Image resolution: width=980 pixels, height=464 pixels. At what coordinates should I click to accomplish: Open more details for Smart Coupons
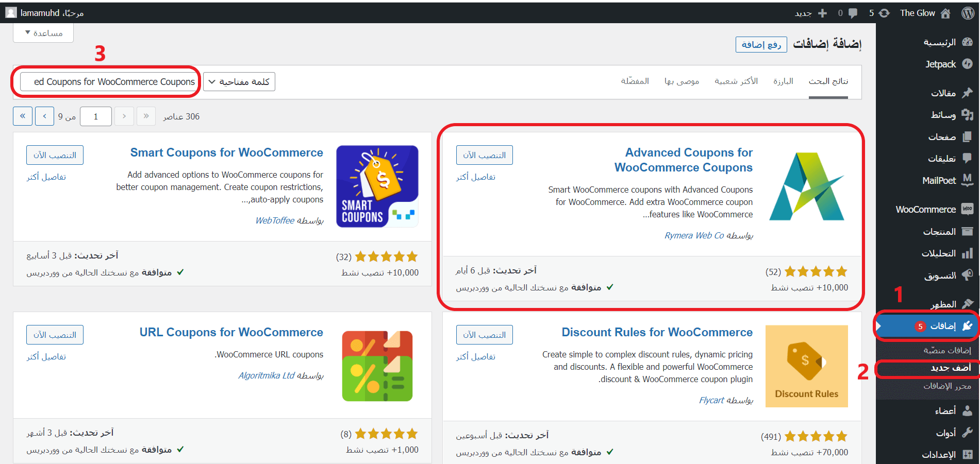coord(46,177)
